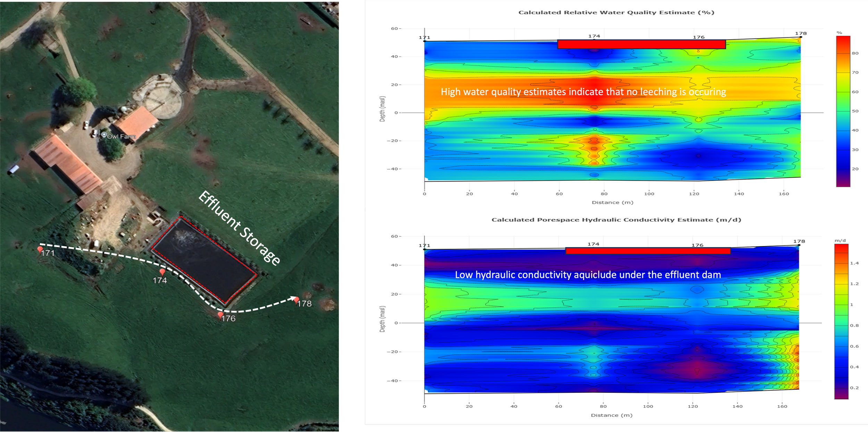Click the station 178 label on the top chart
This screenshot has height=432, width=868.
pos(801,33)
